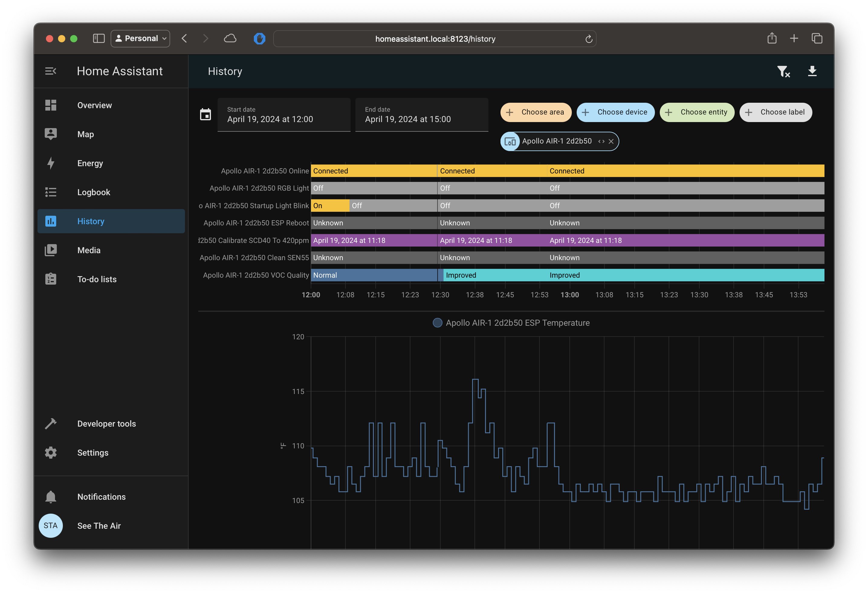Image resolution: width=868 pixels, height=594 pixels.
Task: Remove the Apollo AIR-1 2d2b50 device chip
Action: pyautogui.click(x=611, y=141)
